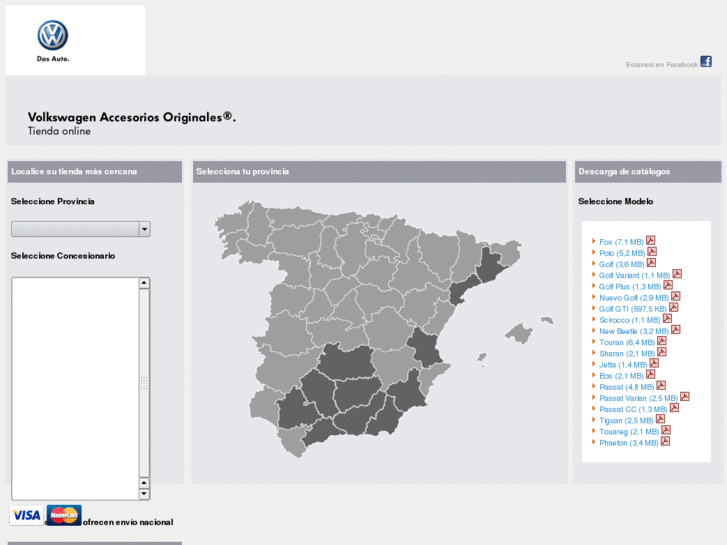727x545 pixels.
Task: Open the Passat CC catalog link
Action: click(x=633, y=409)
